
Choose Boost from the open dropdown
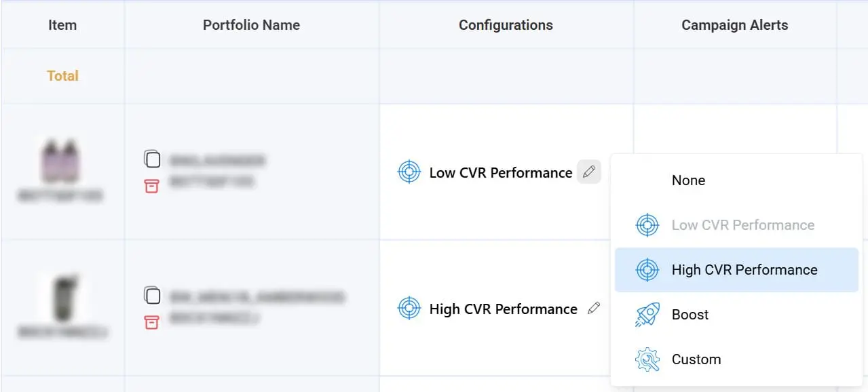tap(690, 314)
